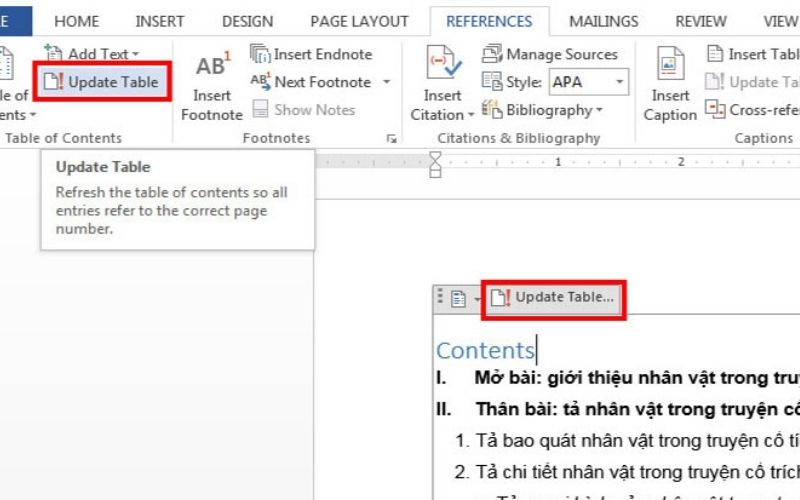Image resolution: width=800 pixels, height=500 pixels.
Task: Click the Contents heading text
Action: click(x=485, y=350)
